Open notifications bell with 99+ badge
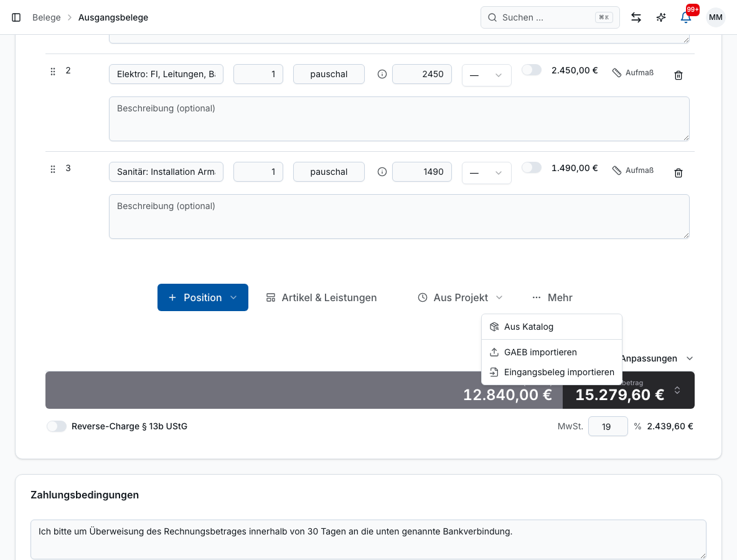Viewport: 737px width, 560px height. tap(686, 17)
